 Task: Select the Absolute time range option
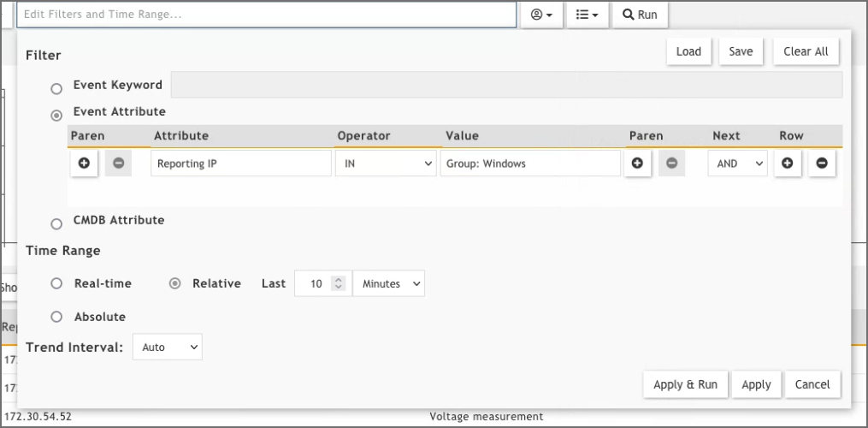pyautogui.click(x=56, y=317)
